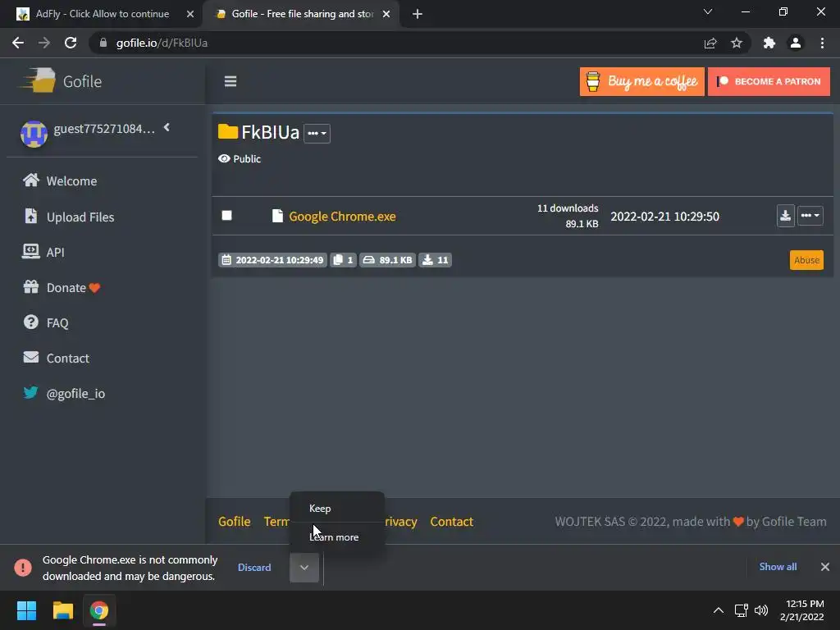840x630 pixels.
Task: Open the tab search chevron
Action: click(x=708, y=11)
